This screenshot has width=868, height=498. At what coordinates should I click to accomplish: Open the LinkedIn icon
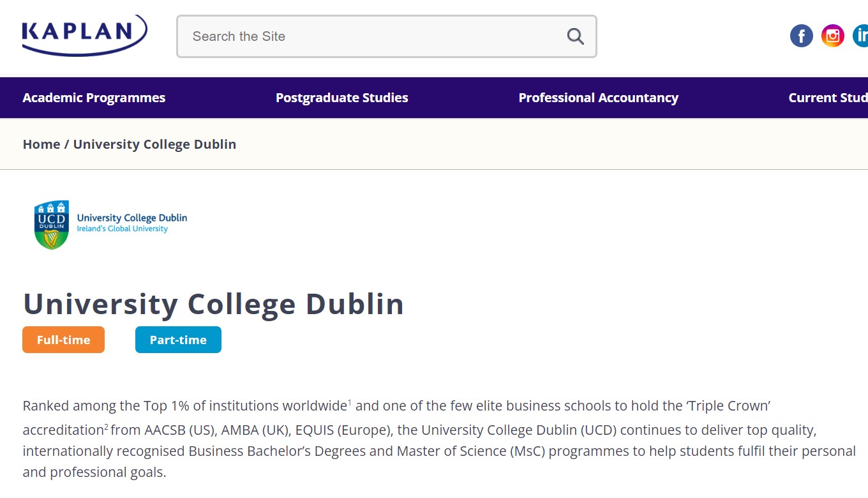[x=860, y=36]
